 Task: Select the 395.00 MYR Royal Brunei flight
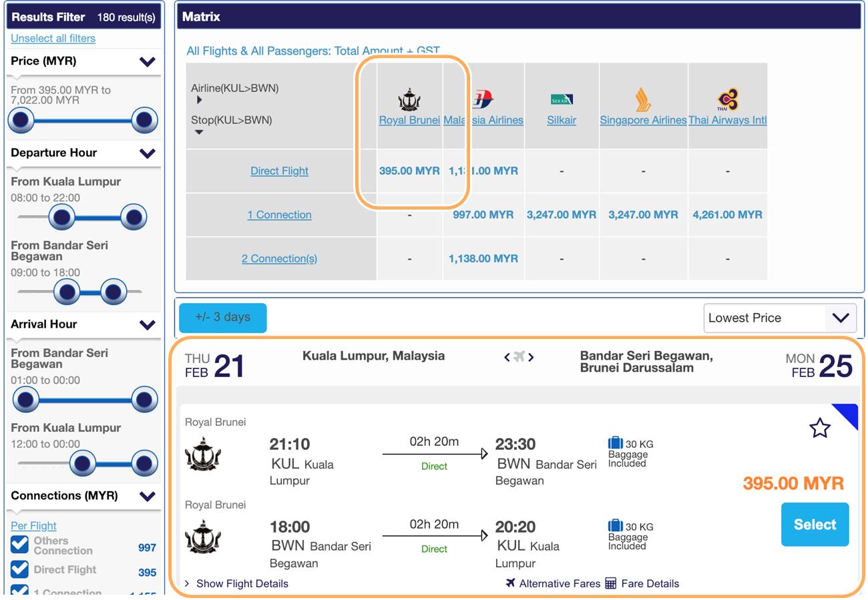point(815,525)
